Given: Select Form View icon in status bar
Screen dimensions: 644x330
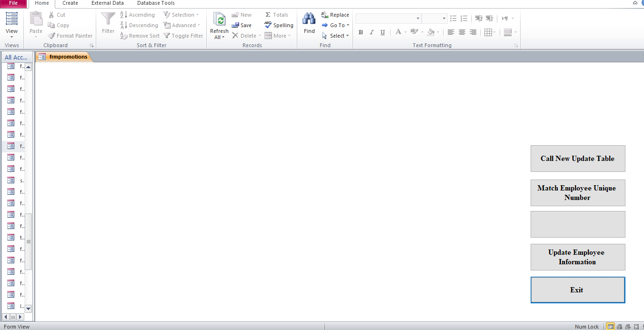Looking at the screenshot, I should coord(611,327).
